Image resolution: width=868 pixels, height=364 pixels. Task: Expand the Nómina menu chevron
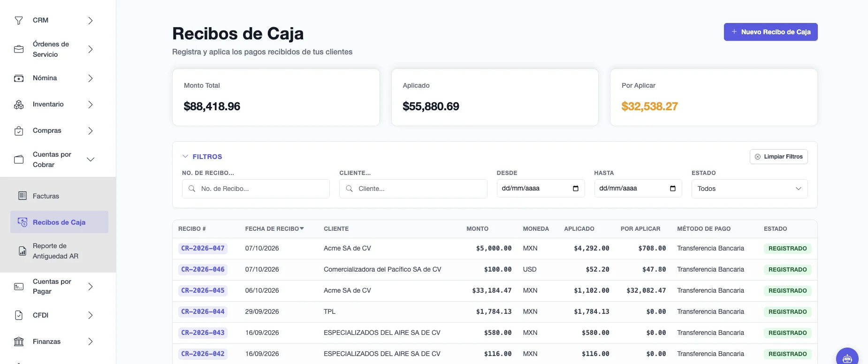[x=91, y=78]
